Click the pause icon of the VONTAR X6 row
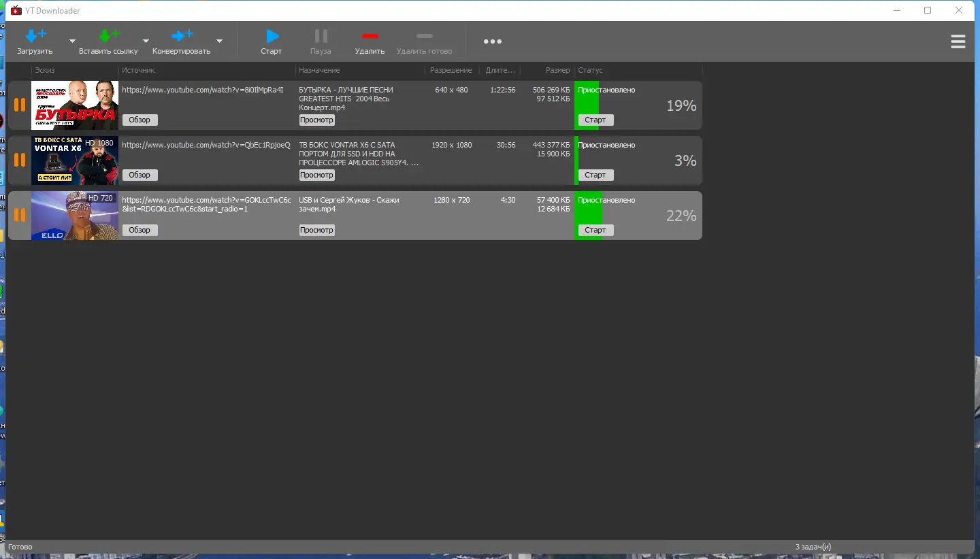This screenshot has height=559, width=980. (20, 160)
